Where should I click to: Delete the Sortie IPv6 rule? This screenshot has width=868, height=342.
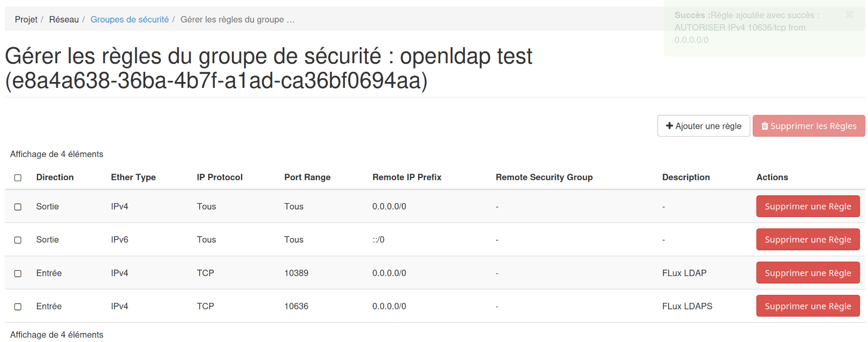click(x=807, y=240)
